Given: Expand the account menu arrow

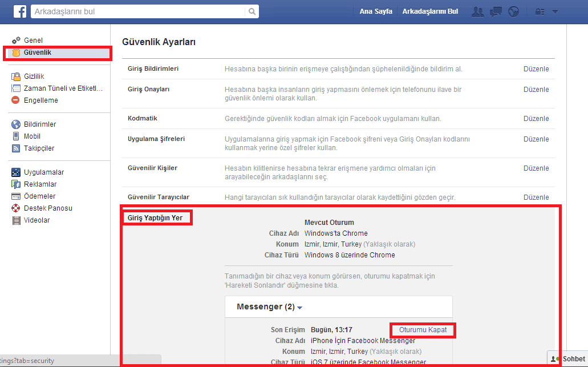Looking at the screenshot, I should [555, 11].
